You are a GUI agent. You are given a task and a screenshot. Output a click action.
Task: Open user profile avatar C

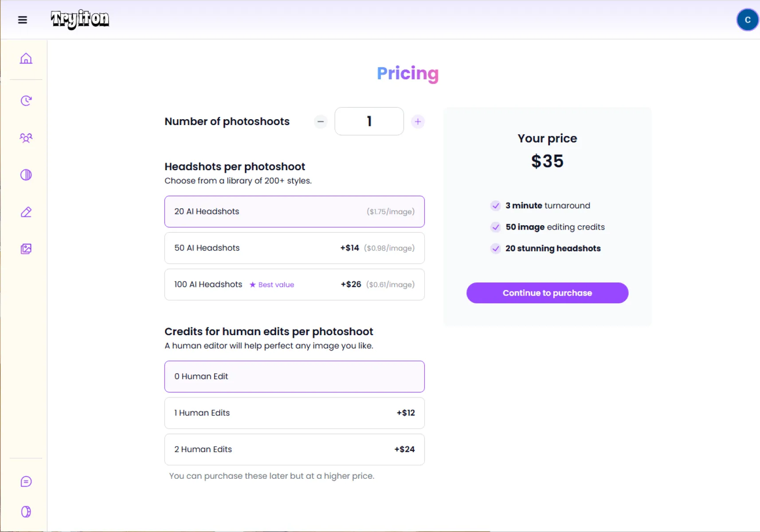747,20
